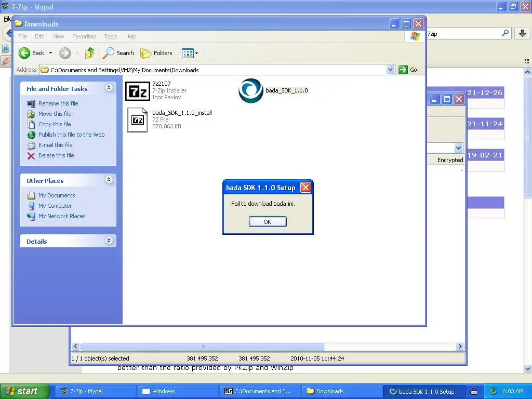Click the Mypal search magnifier icon

[x=505, y=33]
